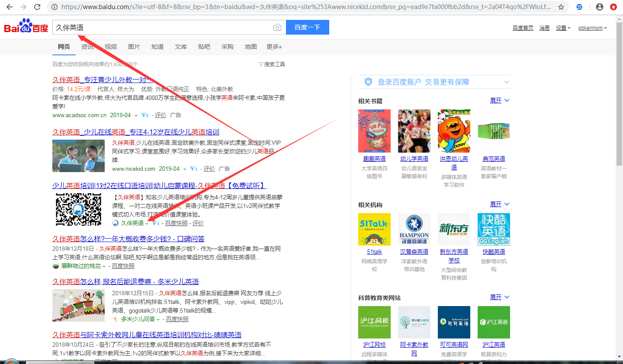Image resolution: width=623 pixels, height=364 pixels.
Task: Click the red browser update icon
Action: pos(613,7)
